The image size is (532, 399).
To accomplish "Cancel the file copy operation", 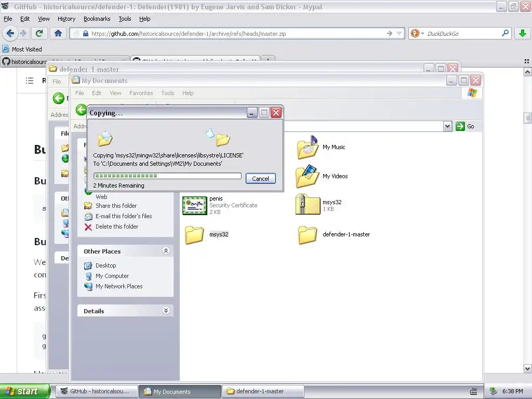I will (261, 179).
